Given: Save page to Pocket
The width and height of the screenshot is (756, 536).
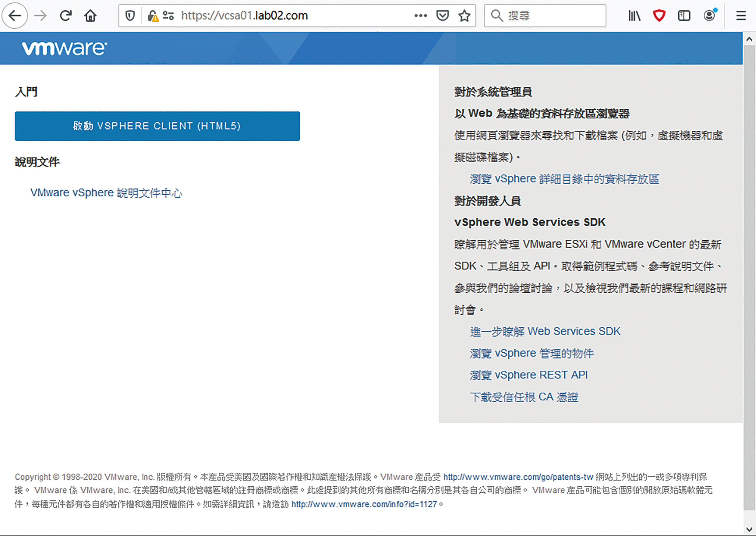Looking at the screenshot, I should (442, 15).
